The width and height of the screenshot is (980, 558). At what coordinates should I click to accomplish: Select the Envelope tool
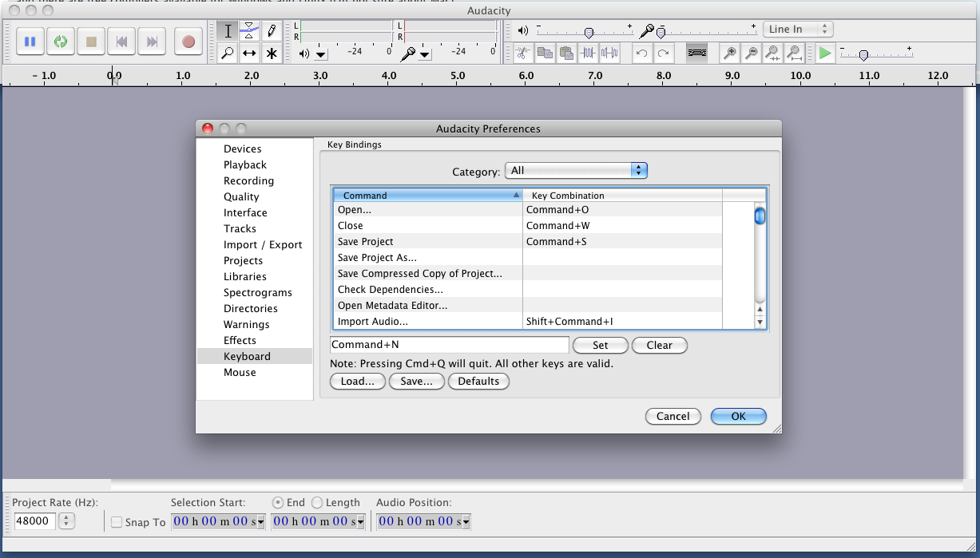[249, 31]
